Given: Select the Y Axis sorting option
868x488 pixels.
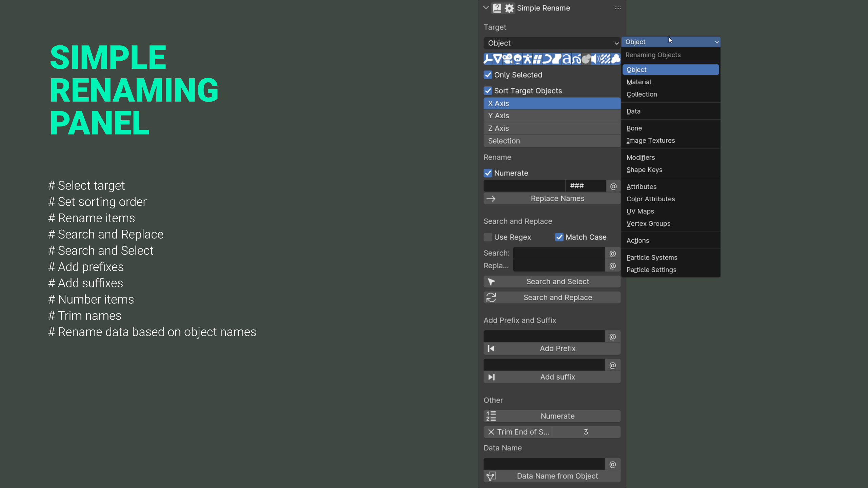Looking at the screenshot, I should pos(552,116).
